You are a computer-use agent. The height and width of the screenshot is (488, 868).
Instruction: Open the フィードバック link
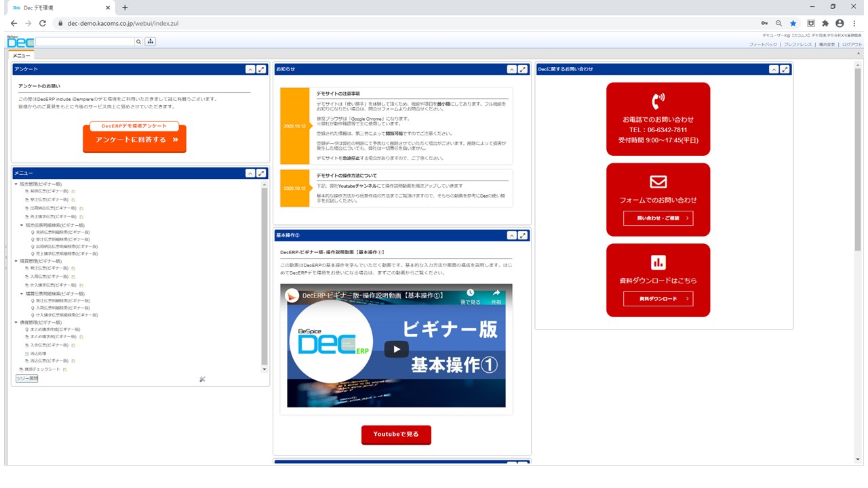click(763, 45)
